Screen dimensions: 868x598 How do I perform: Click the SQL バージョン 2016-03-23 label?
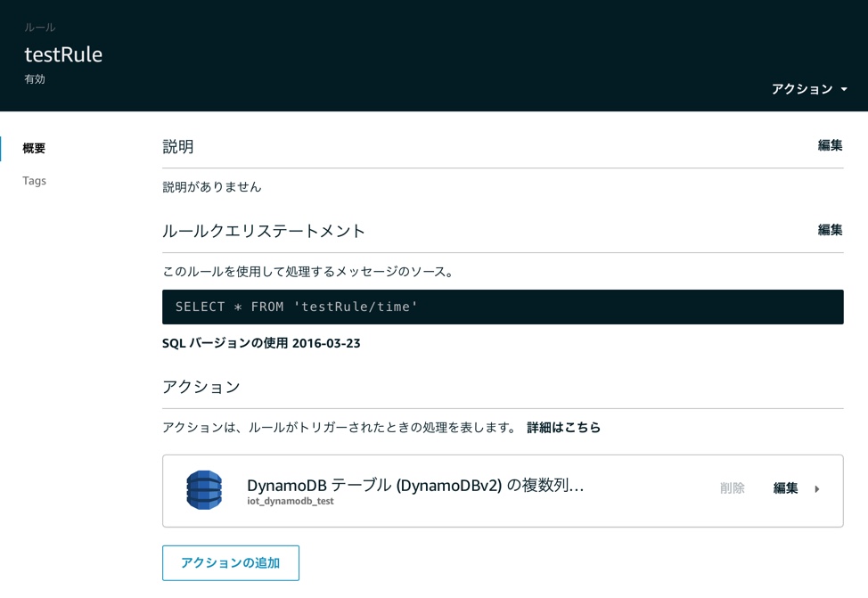click(x=261, y=342)
